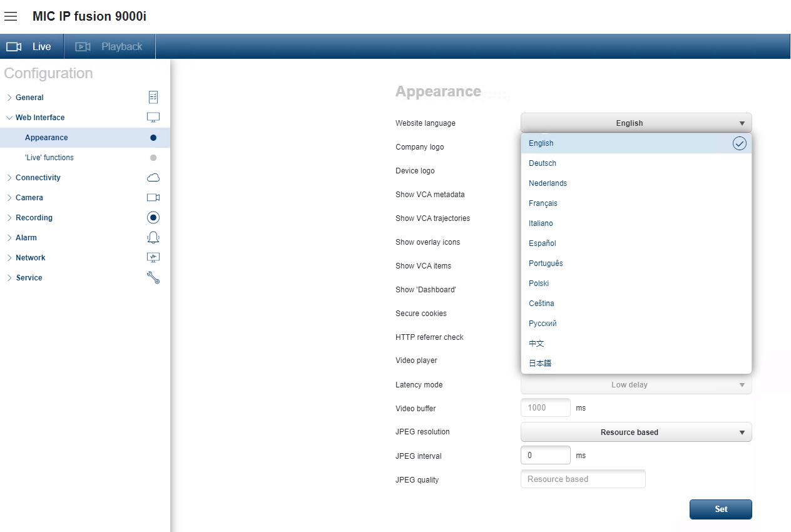Click the Secure cookies label
791x532 pixels.
coord(421,314)
